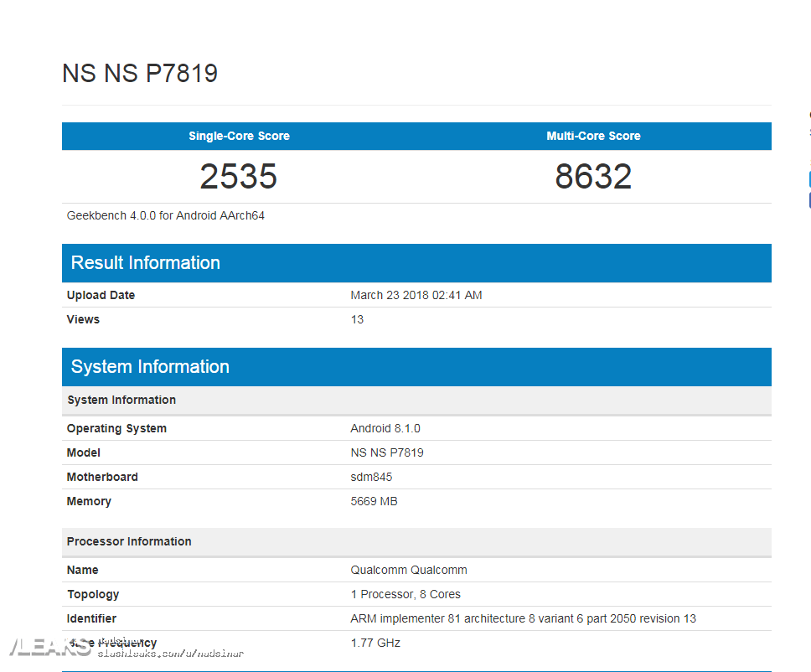This screenshot has width=811, height=672.
Task: Select the Multi-Core Score header
Action: tap(593, 136)
